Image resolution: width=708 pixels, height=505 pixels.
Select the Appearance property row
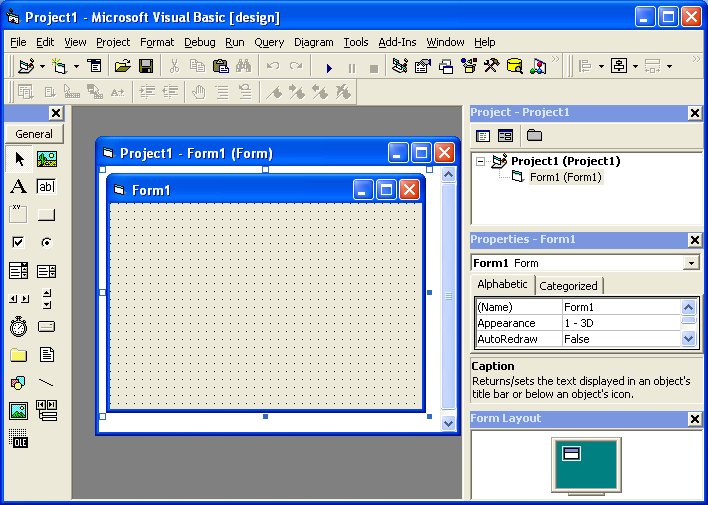point(578,323)
